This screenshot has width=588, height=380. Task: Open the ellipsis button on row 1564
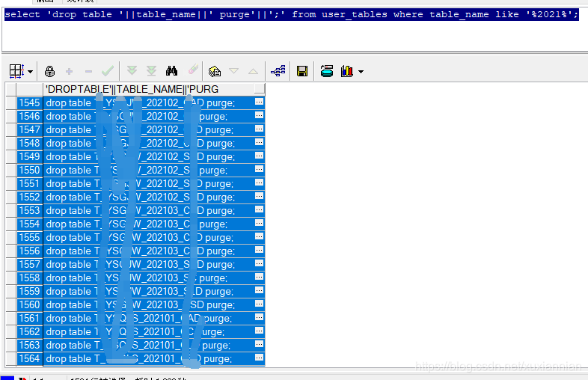pos(259,358)
